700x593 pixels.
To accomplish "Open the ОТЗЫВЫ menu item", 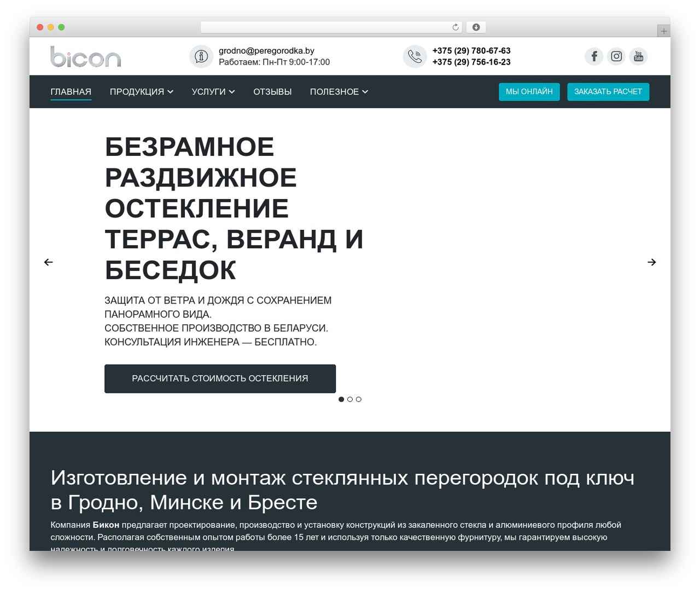I will (x=272, y=92).
